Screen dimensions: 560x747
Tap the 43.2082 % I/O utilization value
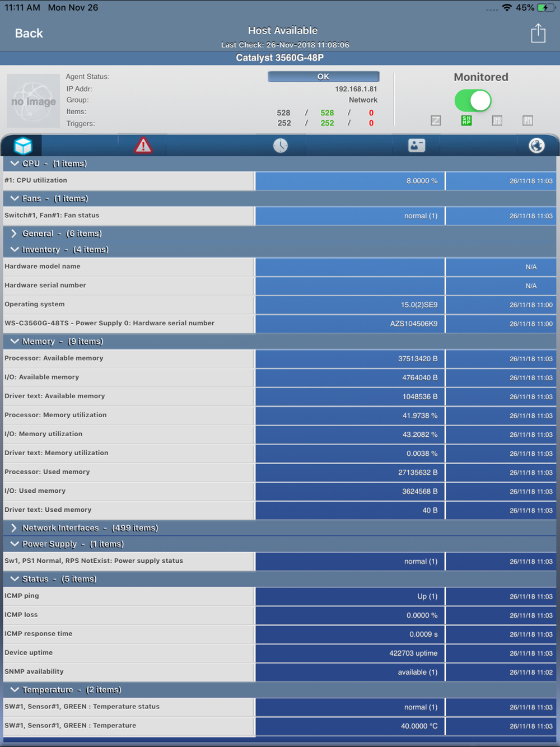point(420,435)
